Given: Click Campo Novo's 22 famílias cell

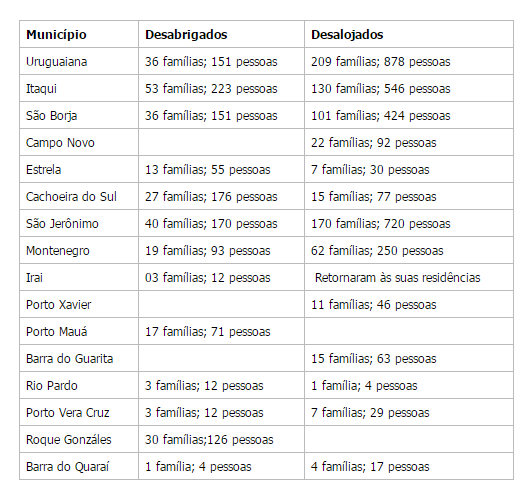Looking at the screenshot, I should [x=409, y=143].
